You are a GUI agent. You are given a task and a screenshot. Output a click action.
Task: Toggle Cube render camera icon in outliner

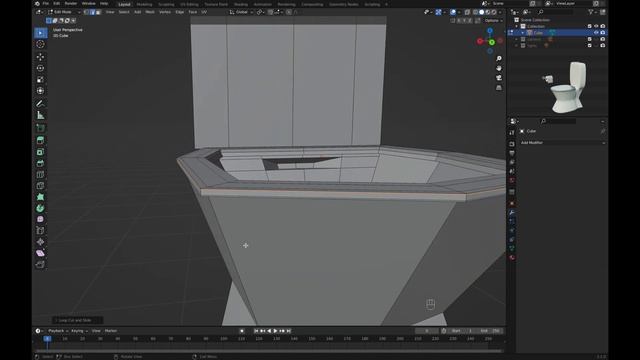point(603,33)
